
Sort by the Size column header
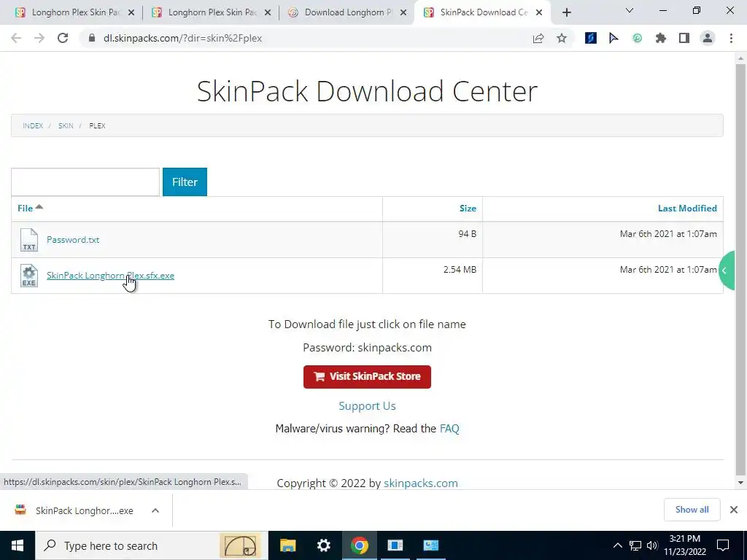point(468,208)
